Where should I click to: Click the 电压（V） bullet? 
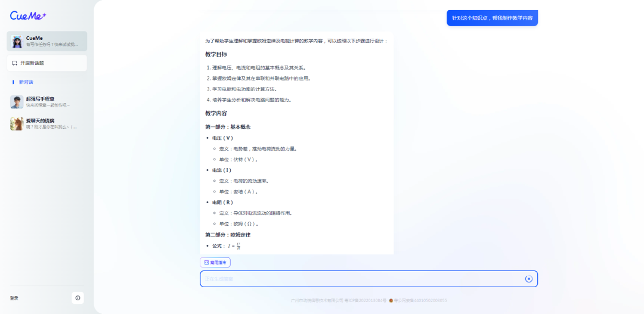[222, 138]
